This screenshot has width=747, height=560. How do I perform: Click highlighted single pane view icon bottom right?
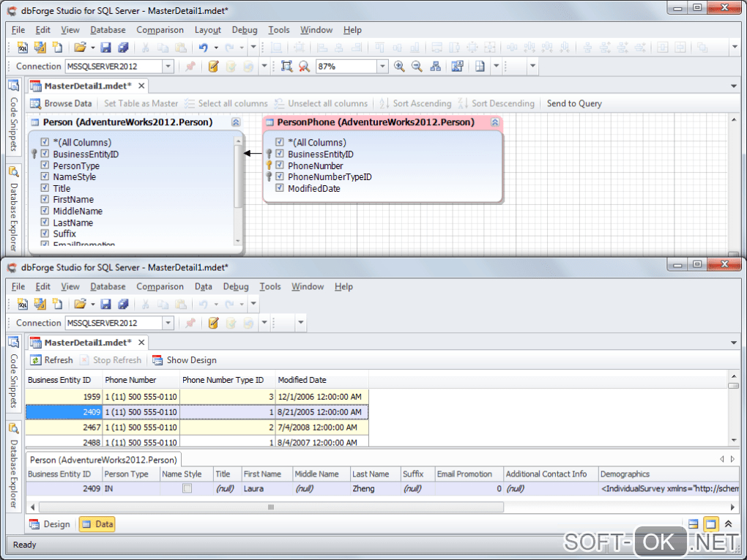[711, 524]
